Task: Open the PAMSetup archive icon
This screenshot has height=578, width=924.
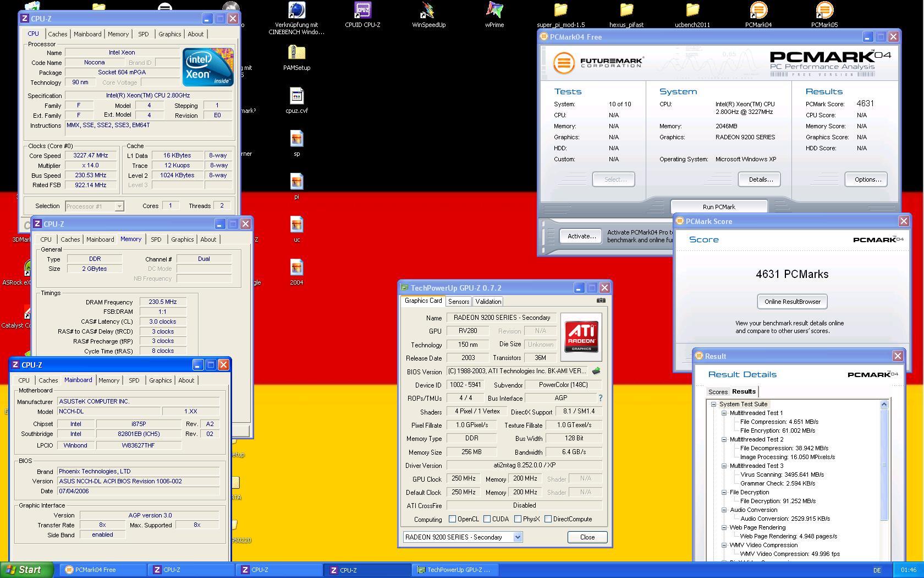Action: 296,58
